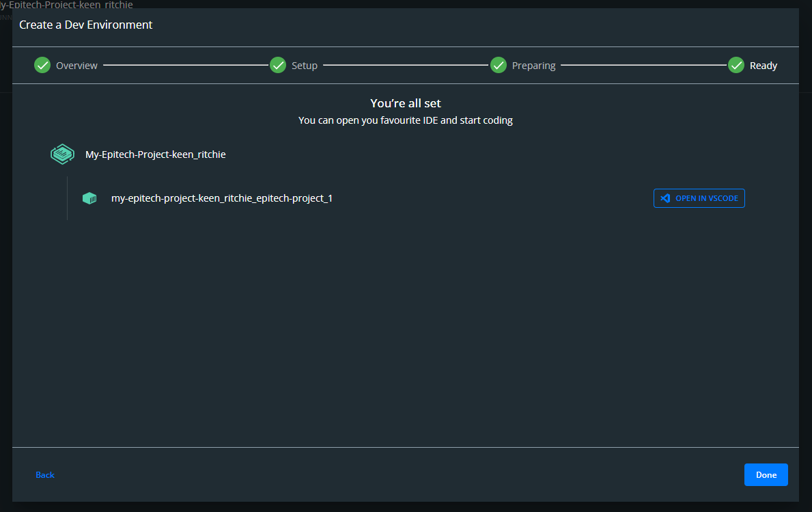Click the VS Code logo icon
Image resolution: width=812 pixels, height=512 pixels.
point(665,198)
